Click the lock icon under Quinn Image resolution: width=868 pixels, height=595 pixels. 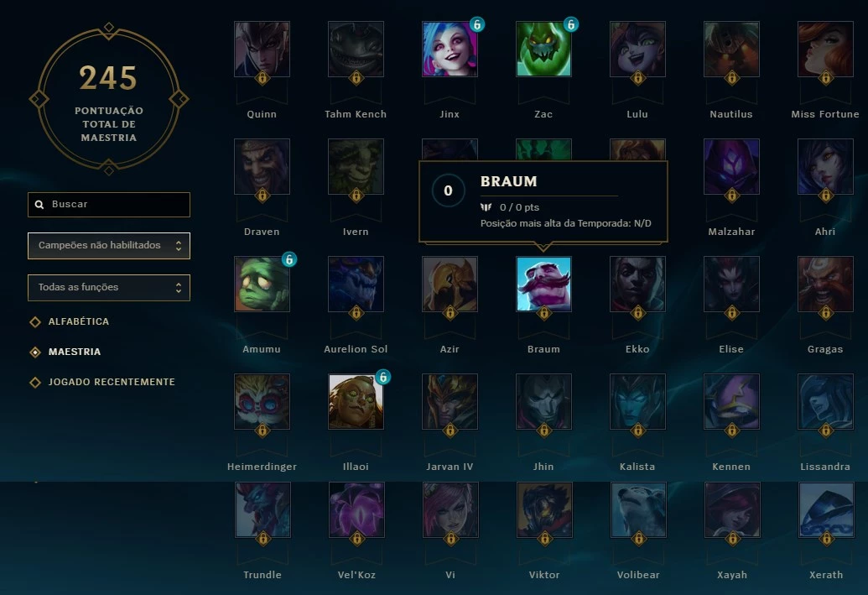pos(262,78)
